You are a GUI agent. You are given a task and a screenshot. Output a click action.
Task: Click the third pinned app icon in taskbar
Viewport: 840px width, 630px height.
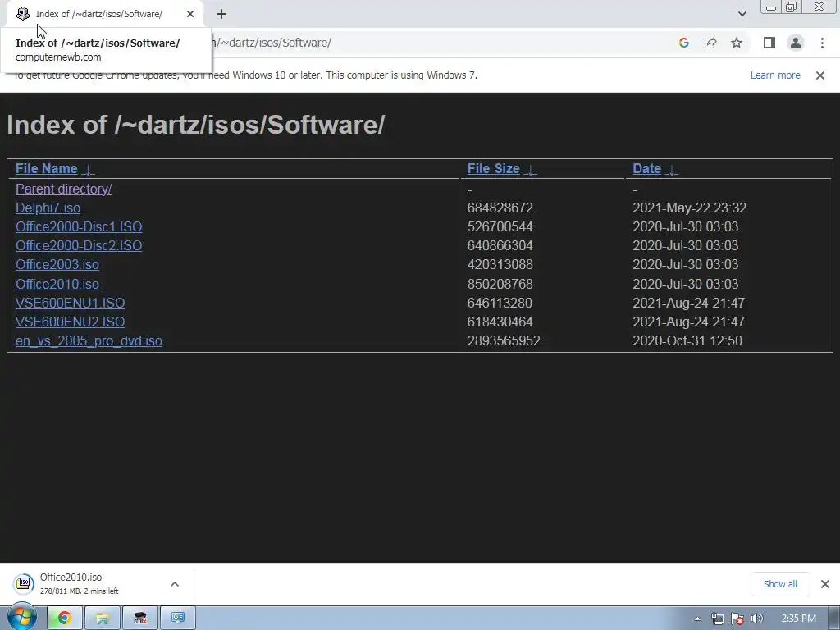(140, 619)
